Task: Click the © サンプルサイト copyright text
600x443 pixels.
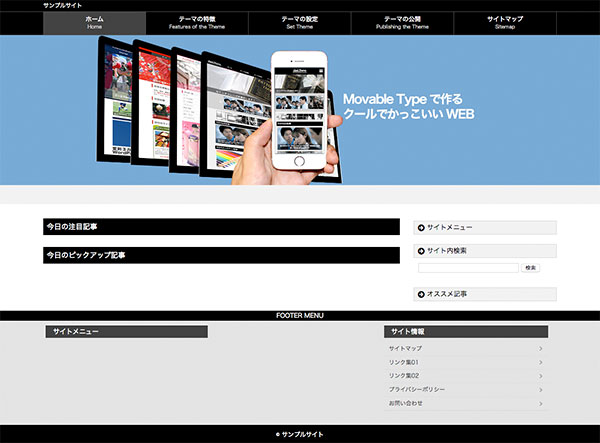Action: (x=300, y=435)
